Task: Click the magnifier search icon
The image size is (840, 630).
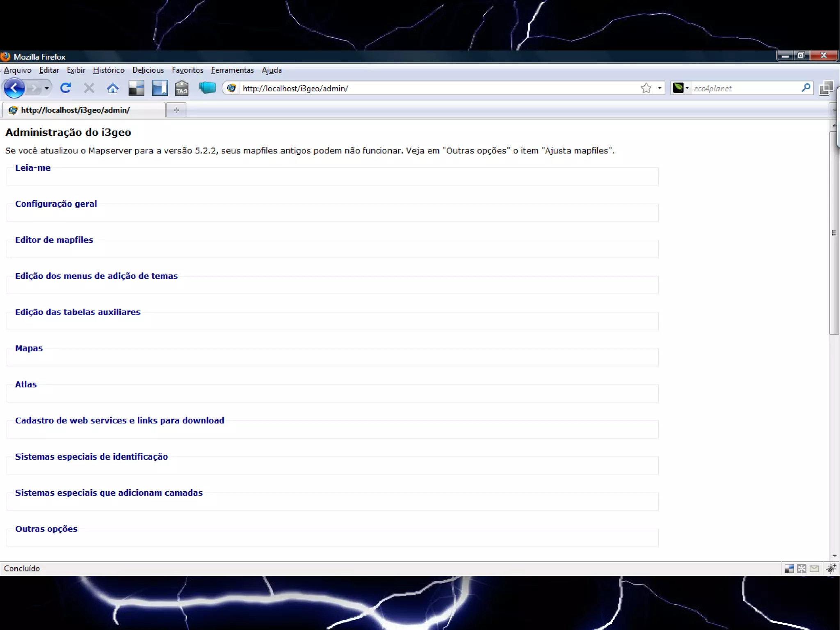Action: [806, 87]
